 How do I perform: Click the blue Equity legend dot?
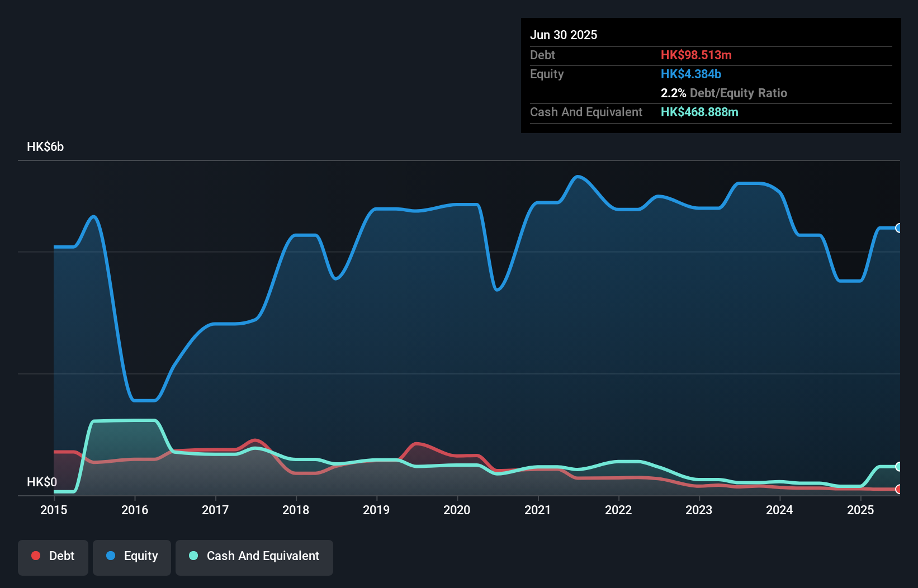111,556
